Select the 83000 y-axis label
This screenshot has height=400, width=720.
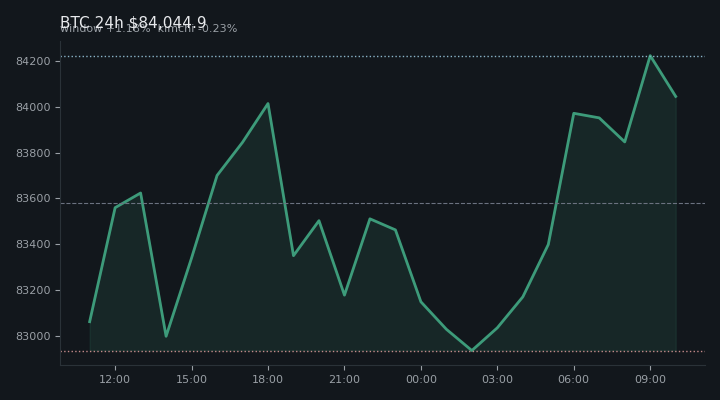point(33,336)
